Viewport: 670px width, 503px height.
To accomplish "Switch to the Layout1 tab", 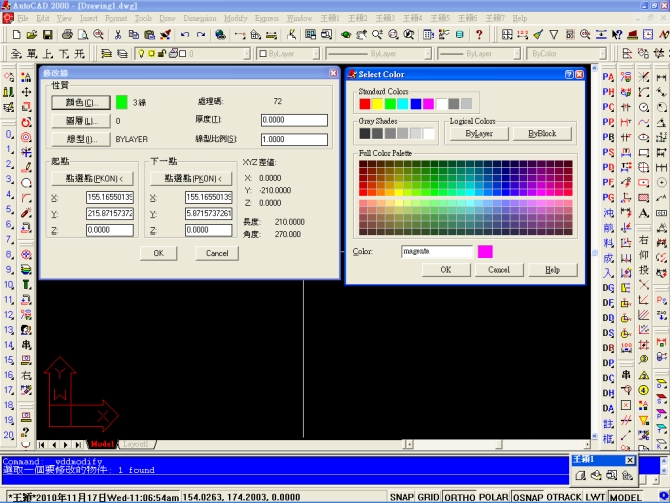I will pyautogui.click(x=136, y=444).
